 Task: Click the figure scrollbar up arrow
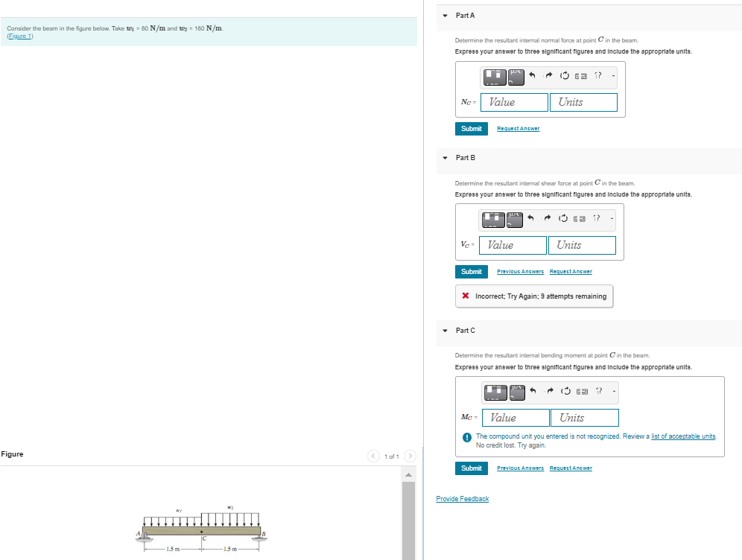click(408, 474)
